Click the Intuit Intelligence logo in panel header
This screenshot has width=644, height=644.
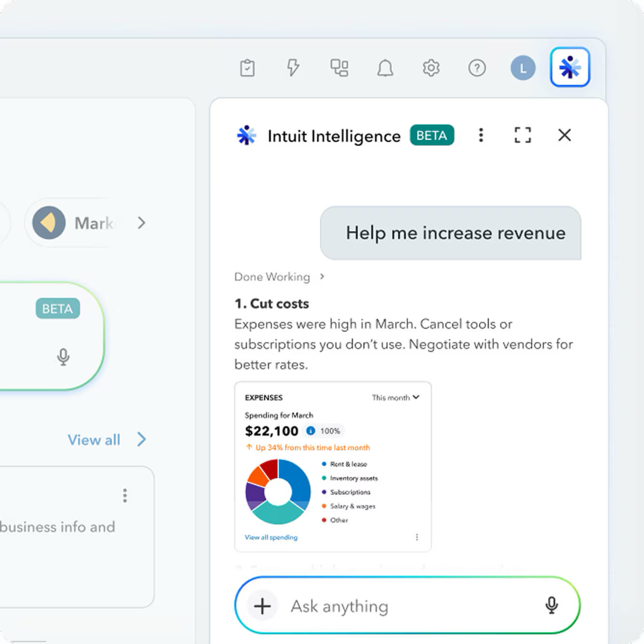tap(246, 135)
